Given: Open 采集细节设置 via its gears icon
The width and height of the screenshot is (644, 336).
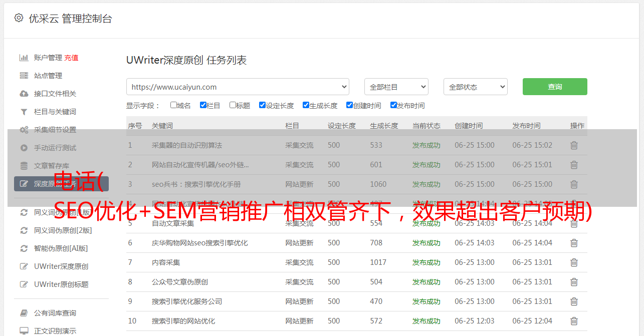Looking at the screenshot, I should click(24, 130).
